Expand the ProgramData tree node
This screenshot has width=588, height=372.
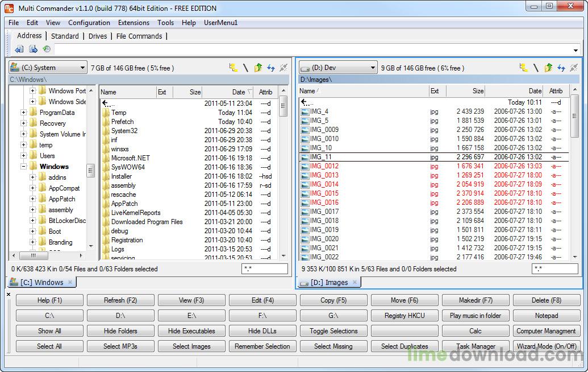click(24, 112)
